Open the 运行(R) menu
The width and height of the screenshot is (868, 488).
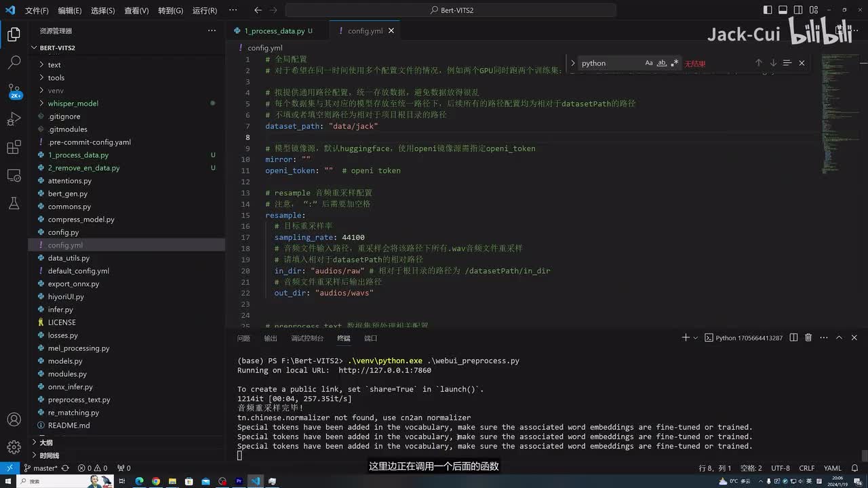tap(204, 10)
